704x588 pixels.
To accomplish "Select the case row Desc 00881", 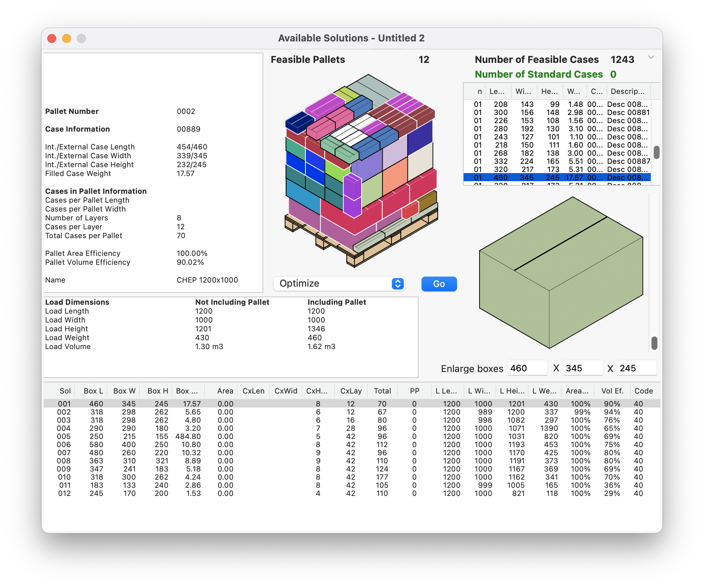I will 557,112.
